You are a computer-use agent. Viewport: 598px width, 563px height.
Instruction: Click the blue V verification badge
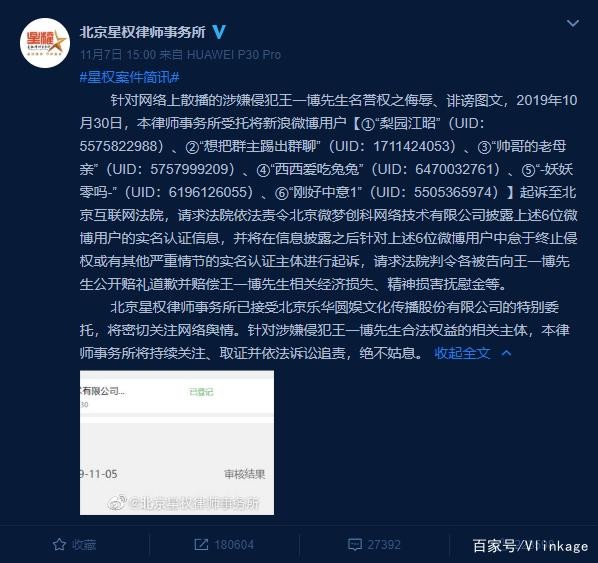[x=219, y=32]
